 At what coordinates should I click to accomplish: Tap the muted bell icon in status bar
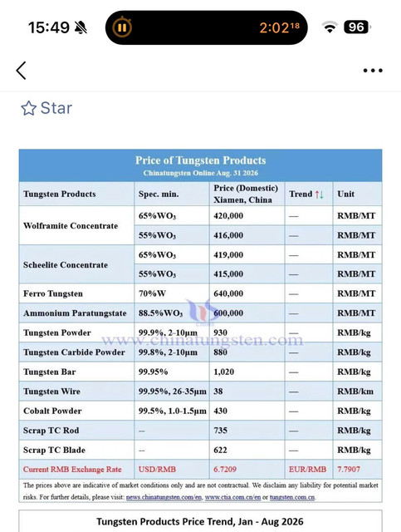[x=81, y=27]
